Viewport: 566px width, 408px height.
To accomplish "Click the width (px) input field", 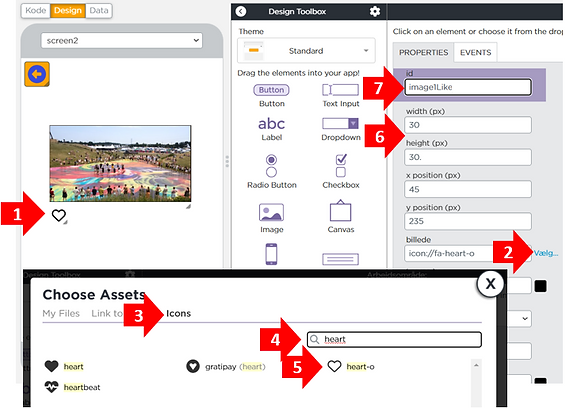I will click(468, 125).
